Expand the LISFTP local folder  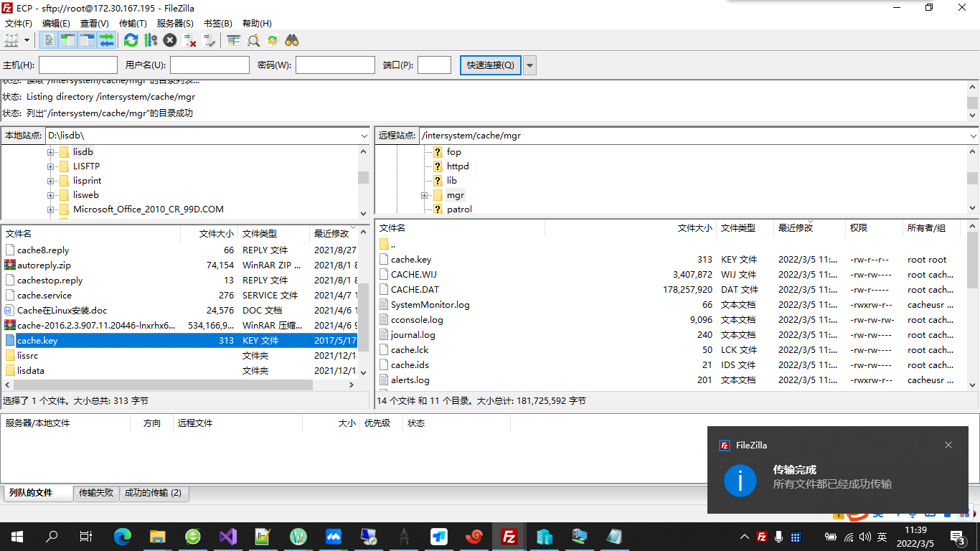pos(51,166)
